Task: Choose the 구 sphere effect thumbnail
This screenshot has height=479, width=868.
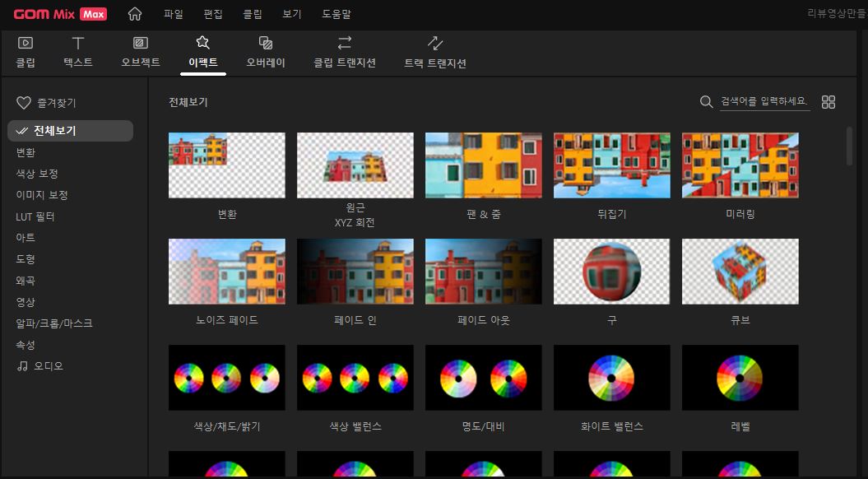Action: point(611,272)
